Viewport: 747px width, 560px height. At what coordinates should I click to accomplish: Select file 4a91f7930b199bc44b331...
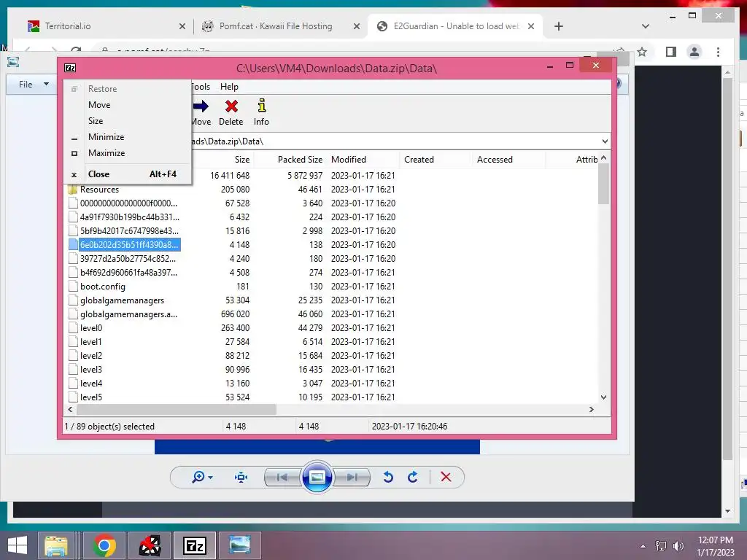click(x=130, y=217)
